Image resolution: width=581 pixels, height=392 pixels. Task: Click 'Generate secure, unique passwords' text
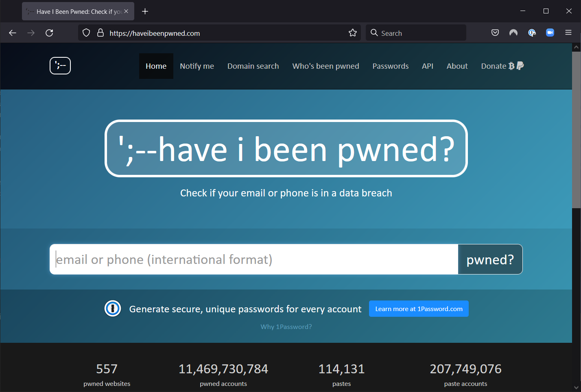pos(245,309)
